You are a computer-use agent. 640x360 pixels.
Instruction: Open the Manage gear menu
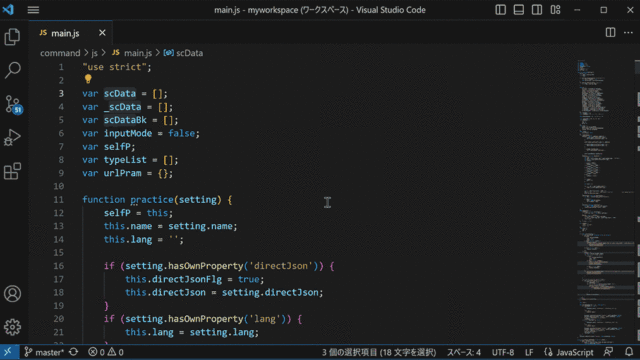coord(12,327)
